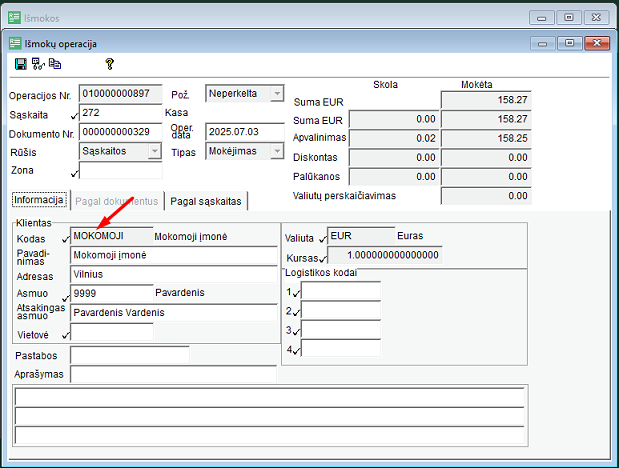Screen dimensions: 619x468
Task: Click the Pastabos input field
Action: point(130,355)
